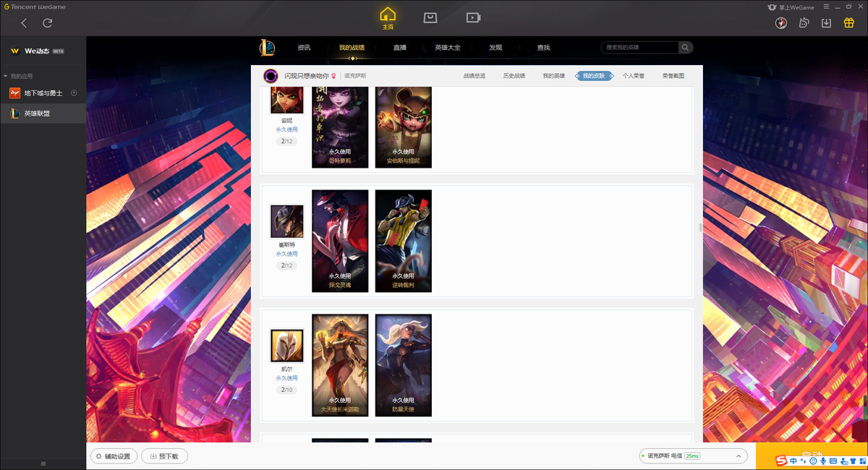The width and height of the screenshot is (868, 470).
Task: Click the 诺克萨斯 server label in profile bar
Action: coord(355,76)
